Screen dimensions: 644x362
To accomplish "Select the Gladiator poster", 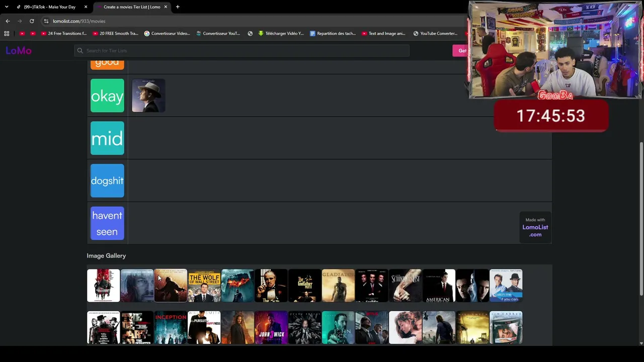I will click(x=338, y=286).
